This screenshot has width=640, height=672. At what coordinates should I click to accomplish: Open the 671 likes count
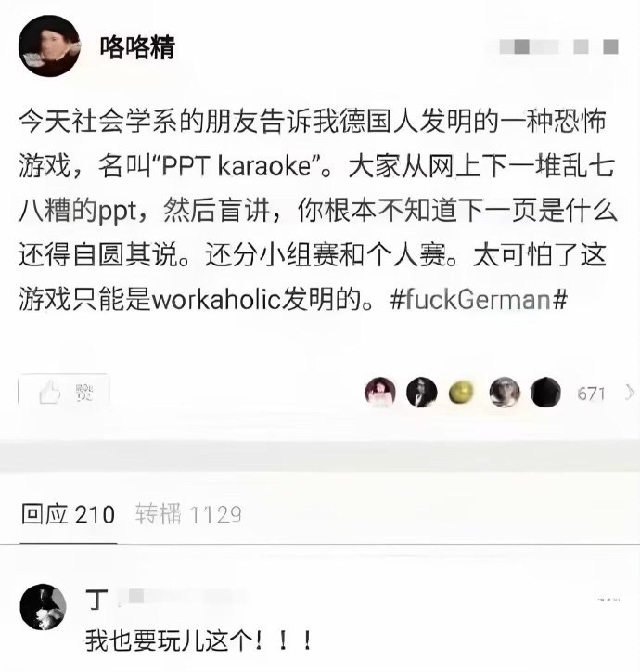591,394
